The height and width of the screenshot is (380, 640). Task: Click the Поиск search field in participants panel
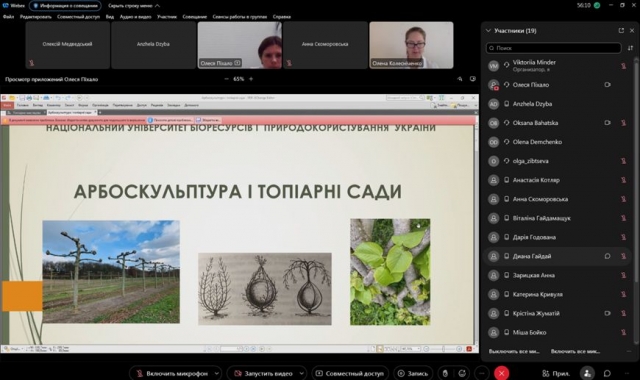point(553,48)
